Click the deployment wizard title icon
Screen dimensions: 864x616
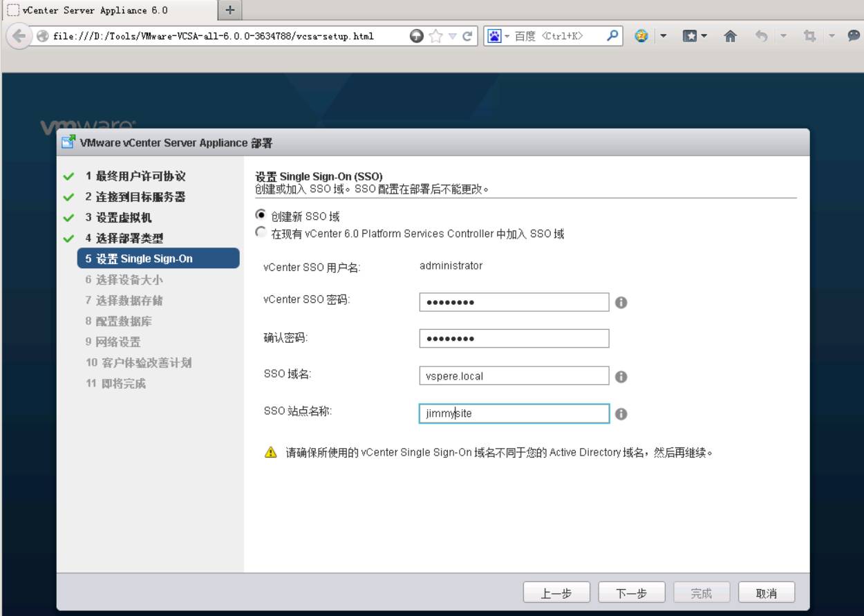click(68, 142)
